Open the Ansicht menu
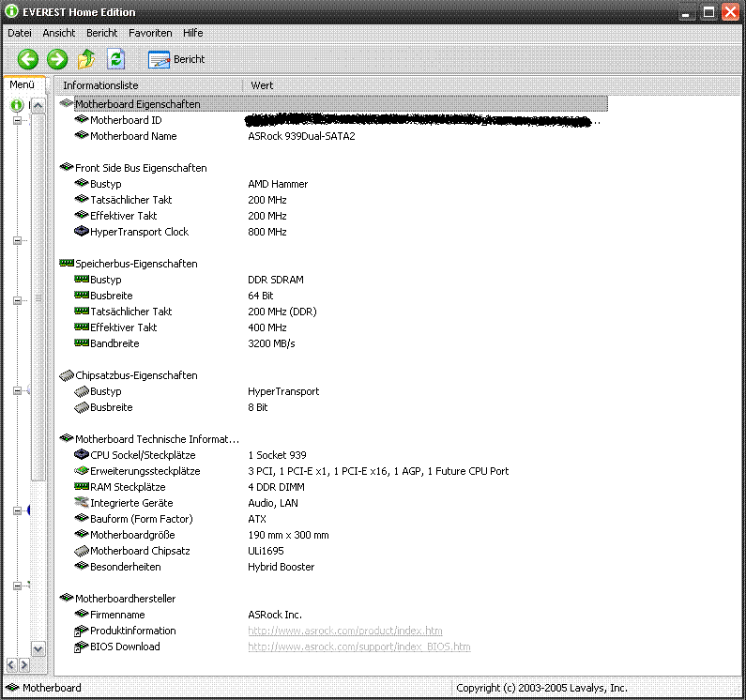Image resolution: width=746 pixels, height=700 pixels. tap(58, 33)
